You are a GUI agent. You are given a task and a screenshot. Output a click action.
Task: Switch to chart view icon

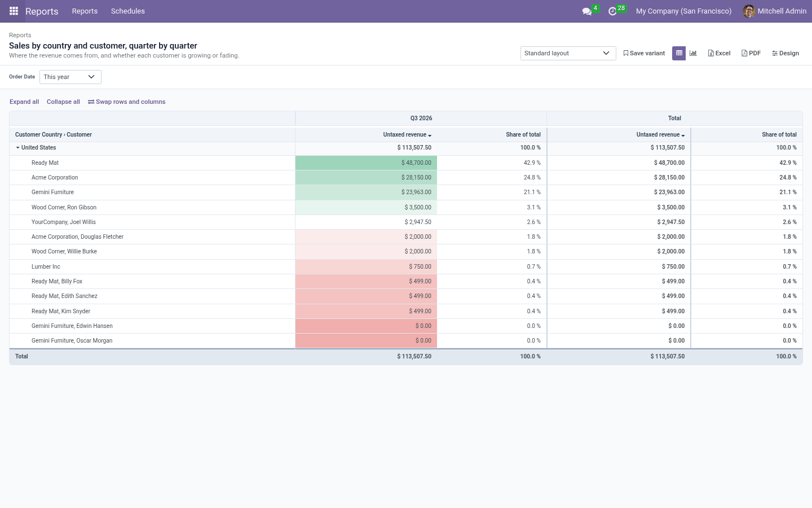(693, 53)
